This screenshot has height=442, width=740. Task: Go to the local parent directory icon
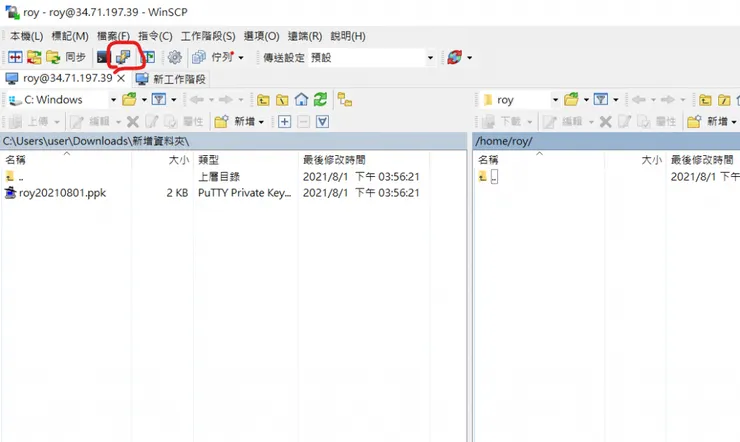(263, 100)
